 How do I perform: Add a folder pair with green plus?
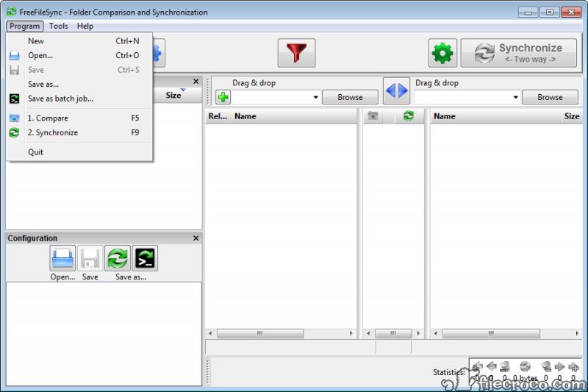click(223, 97)
